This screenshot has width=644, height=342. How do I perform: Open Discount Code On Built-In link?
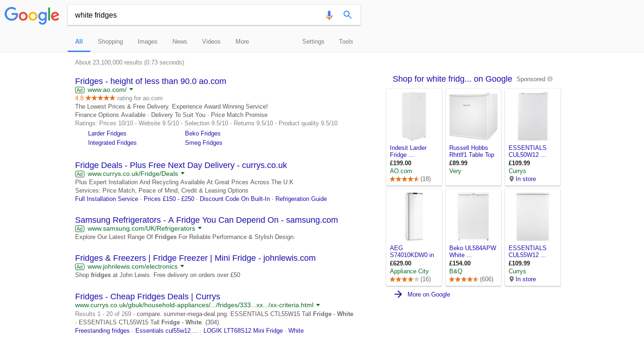(x=235, y=199)
